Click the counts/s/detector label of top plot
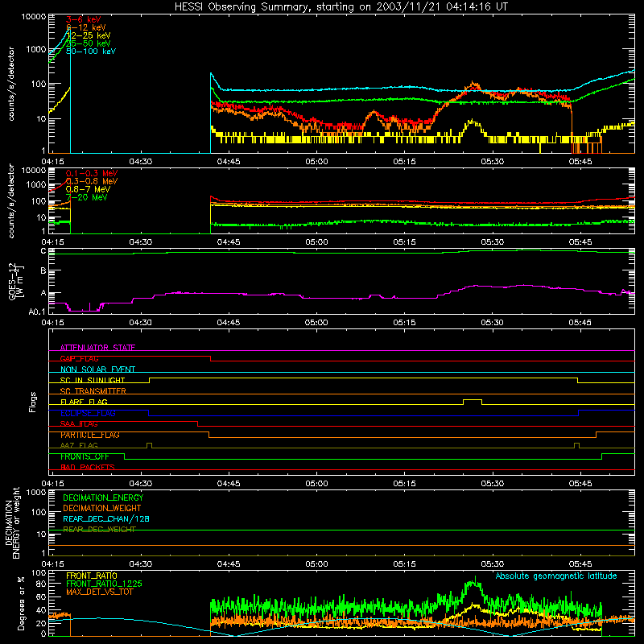Image resolution: width=644 pixels, height=644 pixels. pos(11,84)
